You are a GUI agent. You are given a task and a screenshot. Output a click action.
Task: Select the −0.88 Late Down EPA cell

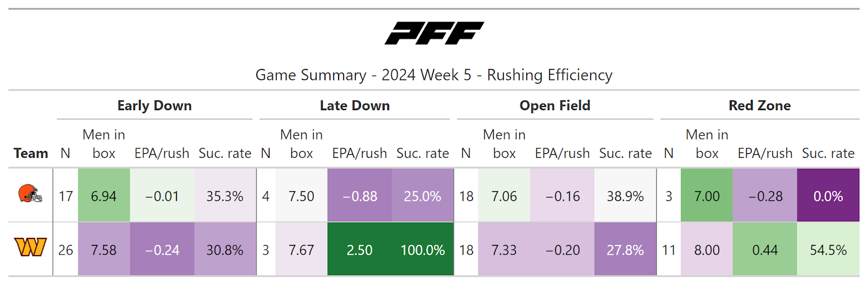pyautogui.click(x=359, y=196)
